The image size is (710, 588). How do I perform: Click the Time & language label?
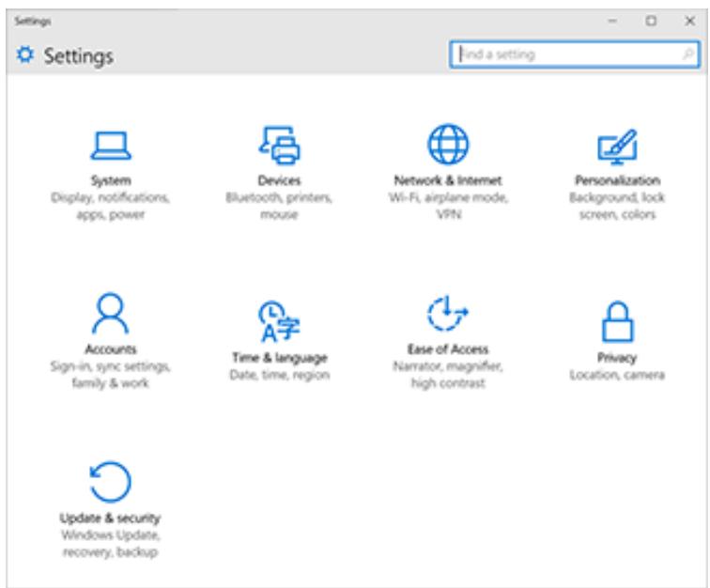(279, 358)
